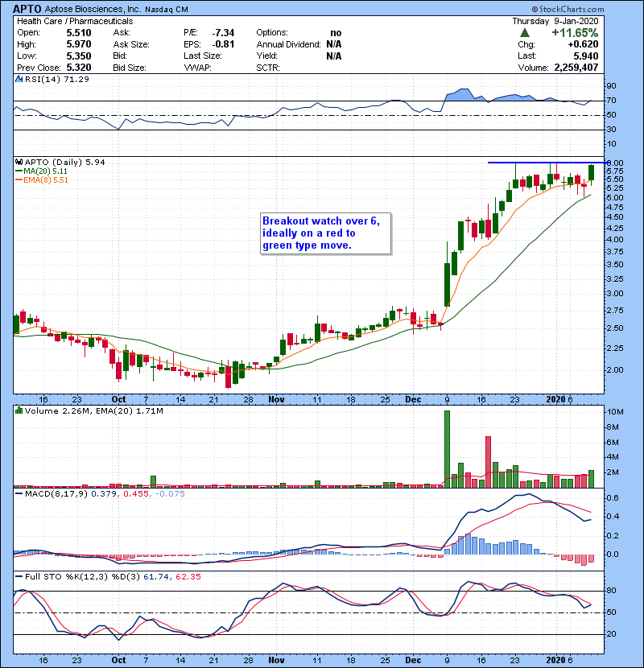Image resolution: width=644 pixels, height=668 pixels.
Task: Click the Annual Dividend N/A value
Action: (334, 44)
